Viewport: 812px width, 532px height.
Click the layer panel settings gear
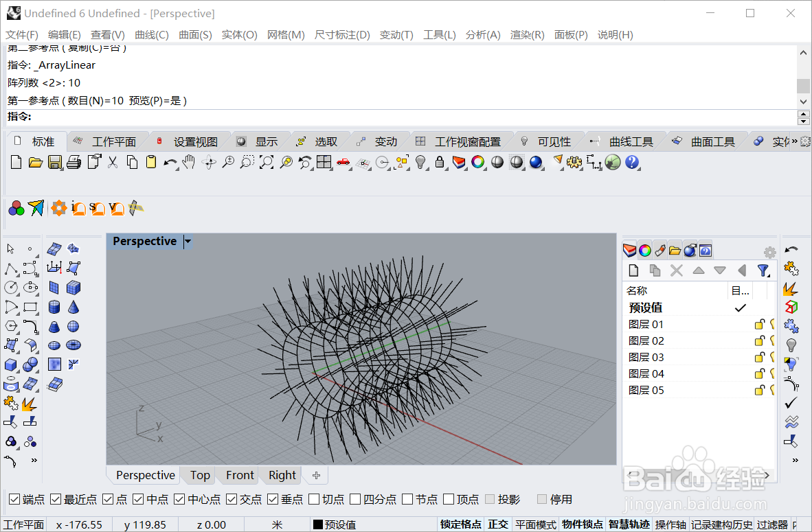coord(769,252)
